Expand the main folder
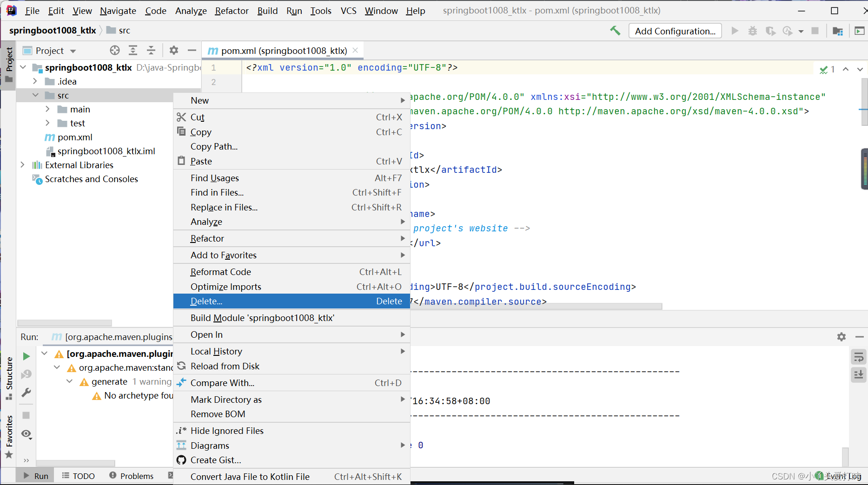This screenshot has height=485, width=868. point(47,109)
